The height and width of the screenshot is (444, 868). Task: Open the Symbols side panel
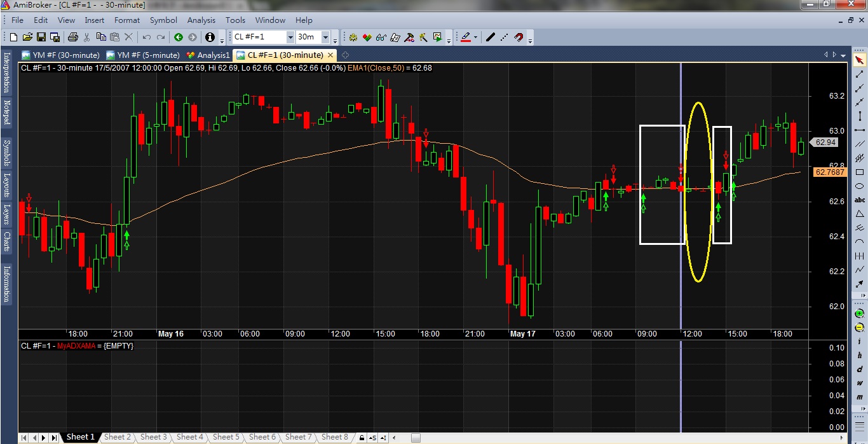click(x=7, y=152)
